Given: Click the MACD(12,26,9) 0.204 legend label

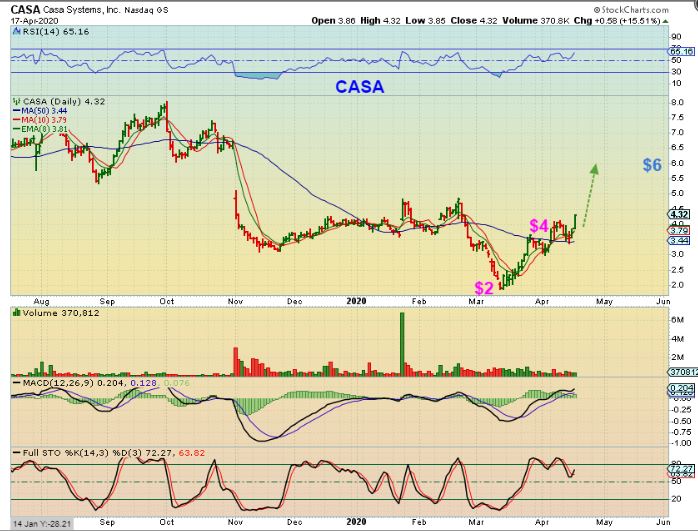Looking at the screenshot, I should tap(75, 383).
